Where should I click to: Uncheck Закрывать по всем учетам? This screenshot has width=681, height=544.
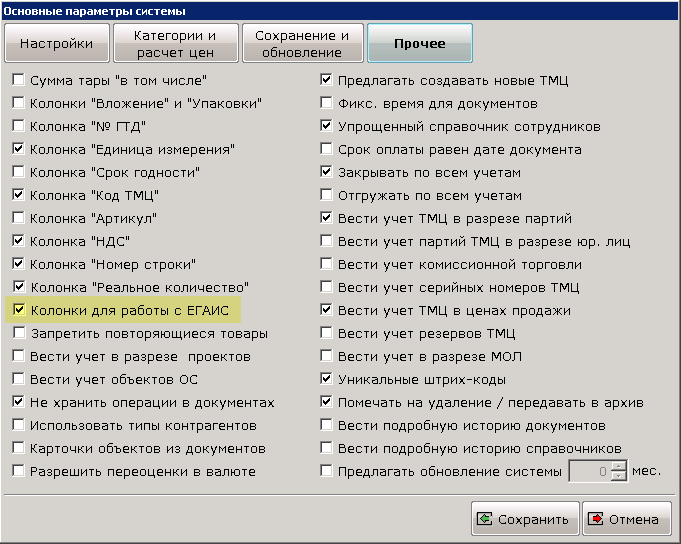tap(326, 172)
